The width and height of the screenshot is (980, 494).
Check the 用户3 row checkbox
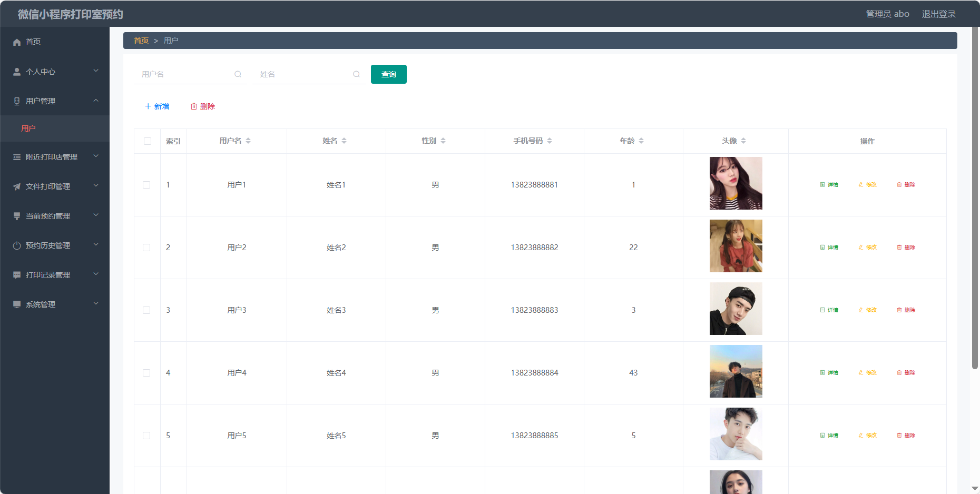pos(146,310)
